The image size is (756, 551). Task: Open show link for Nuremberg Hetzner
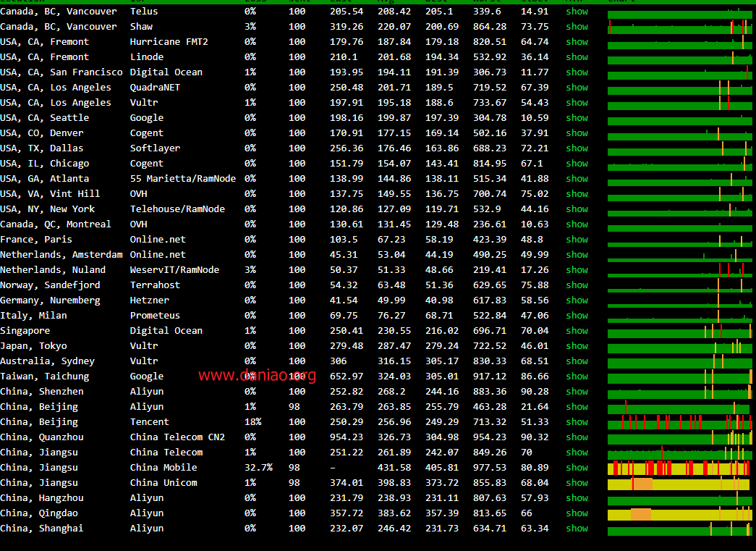coord(577,300)
